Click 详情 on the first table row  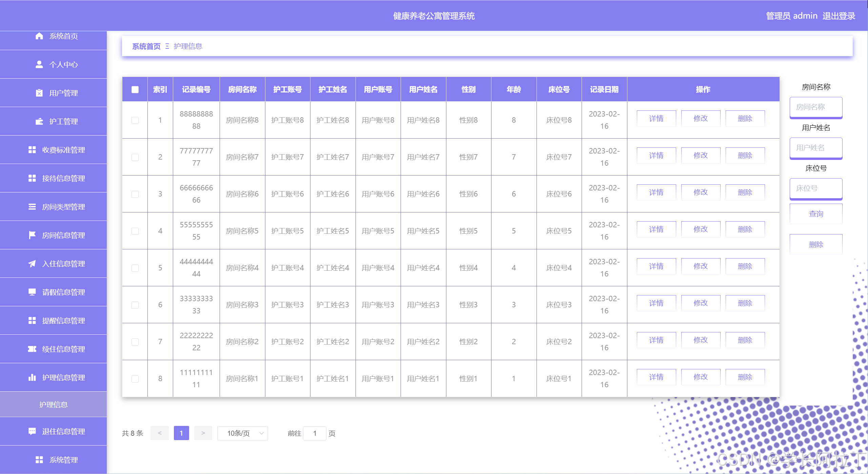656,118
